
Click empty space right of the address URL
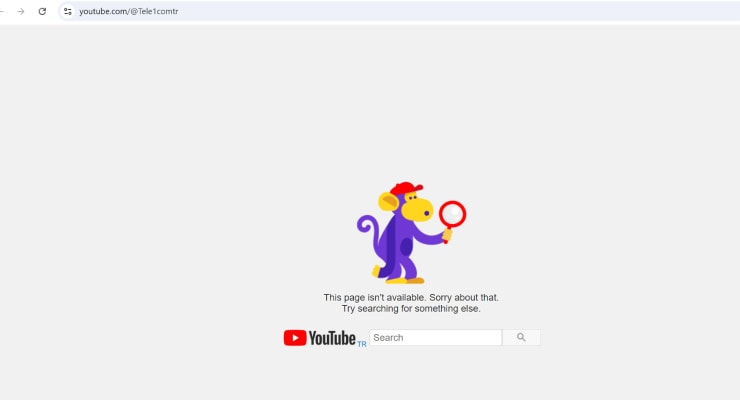coord(450,11)
